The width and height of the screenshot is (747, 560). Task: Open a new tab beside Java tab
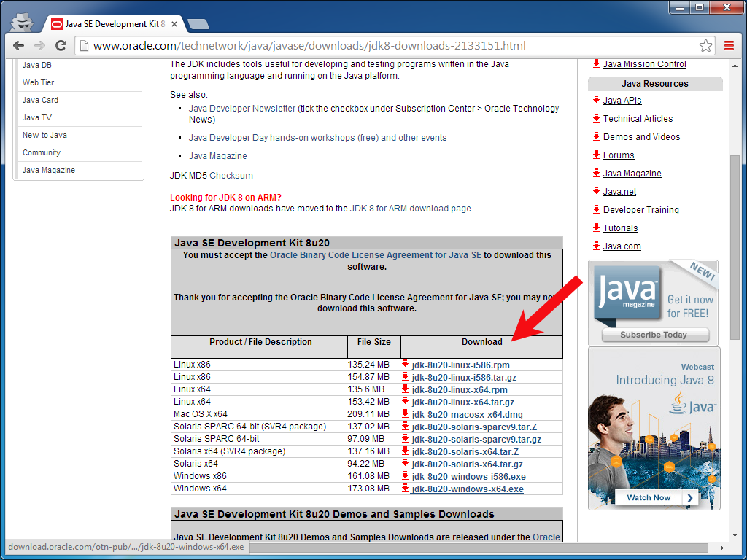pyautogui.click(x=198, y=24)
